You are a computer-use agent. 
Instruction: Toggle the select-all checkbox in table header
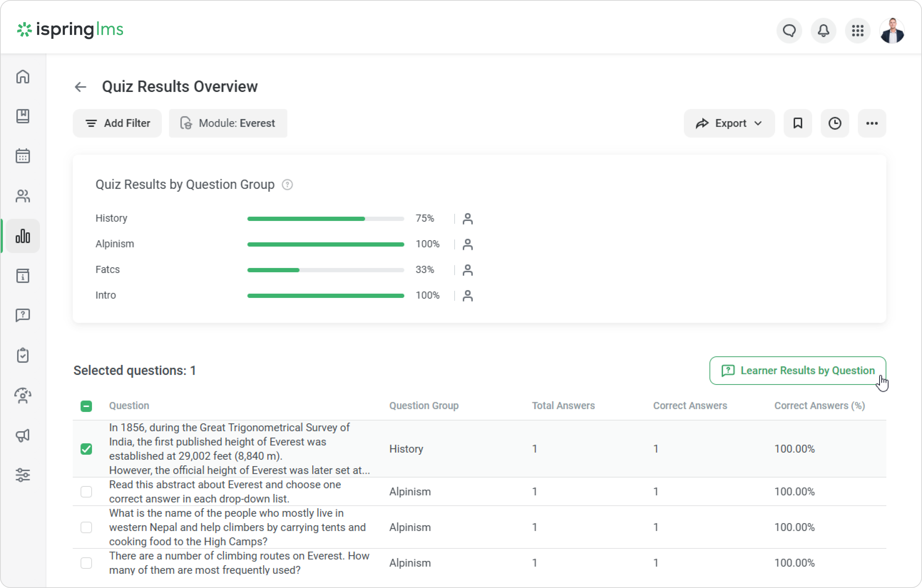click(x=86, y=406)
